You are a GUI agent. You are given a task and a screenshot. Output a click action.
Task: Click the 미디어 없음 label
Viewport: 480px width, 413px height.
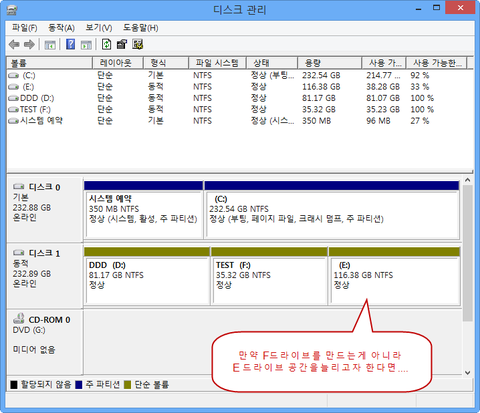point(34,349)
